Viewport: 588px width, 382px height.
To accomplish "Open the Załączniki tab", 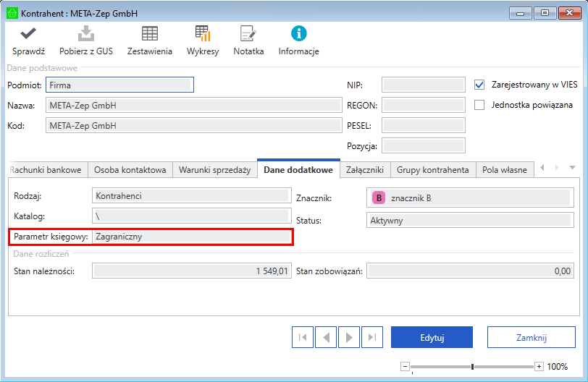I will [x=365, y=170].
